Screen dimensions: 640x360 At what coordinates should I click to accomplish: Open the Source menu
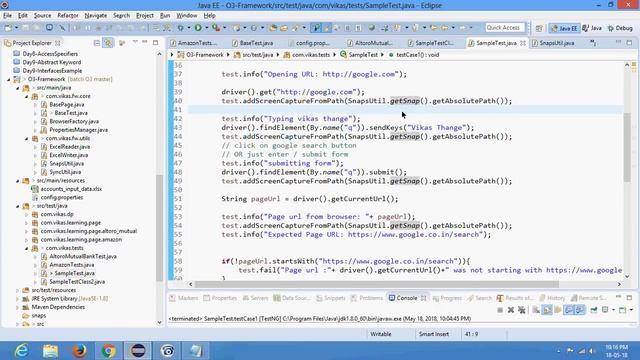click(x=42, y=16)
